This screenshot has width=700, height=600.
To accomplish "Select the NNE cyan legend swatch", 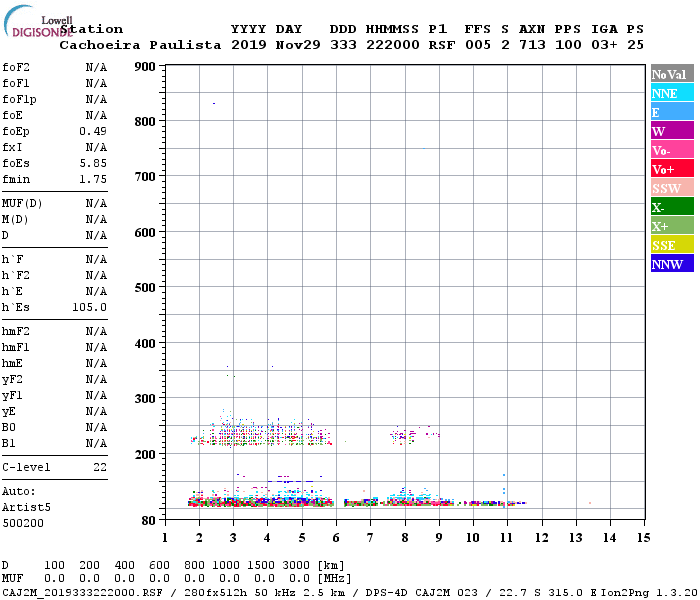I will pos(672,93).
